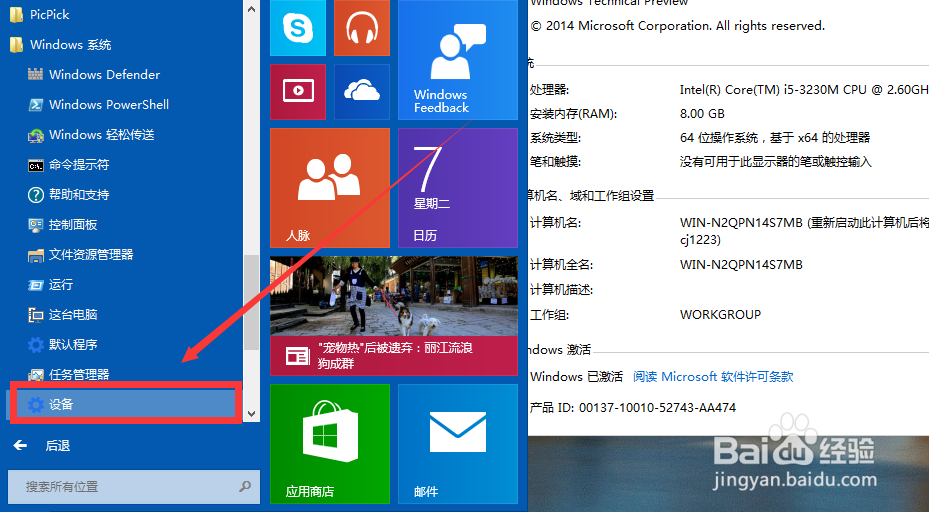Click the 后退 back arrow
Screen dimensions: 929x512
(x=20, y=445)
